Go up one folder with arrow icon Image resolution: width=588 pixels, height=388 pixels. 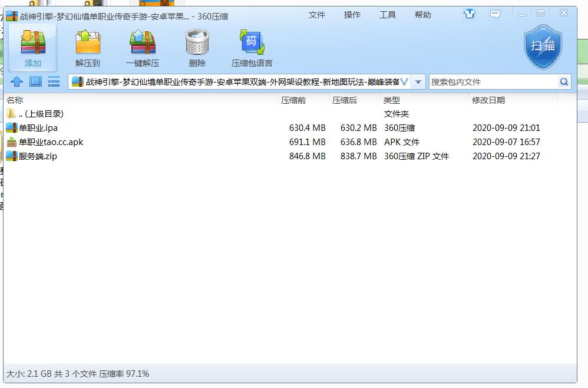tap(17, 82)
